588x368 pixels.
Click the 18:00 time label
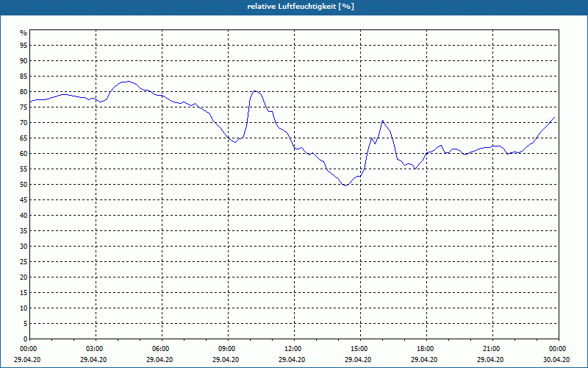(x=425, y=349)
